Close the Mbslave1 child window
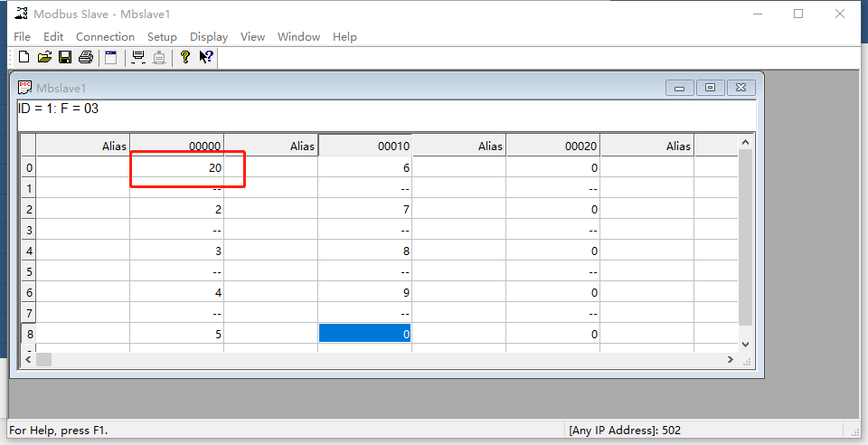This screenshot has height=445, width=868. pyautogui.click(x=741, y=88)
